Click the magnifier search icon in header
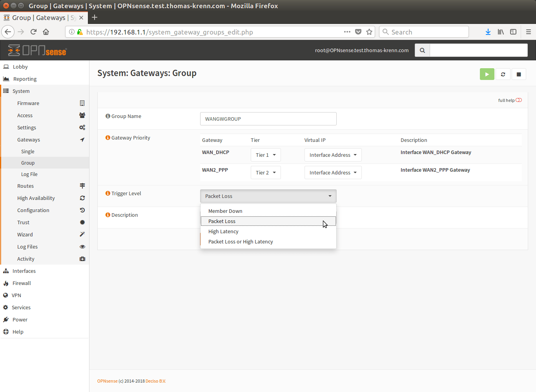Image resolution: width=536 pixels, height=392 pixels. coord(422,50)
